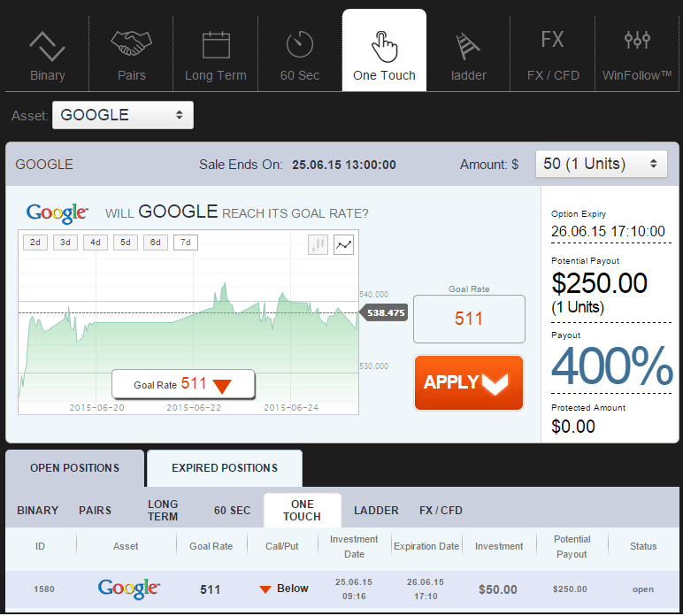Click the red Below arrow in positions table
683x616 pixels.
click(265, 589)
